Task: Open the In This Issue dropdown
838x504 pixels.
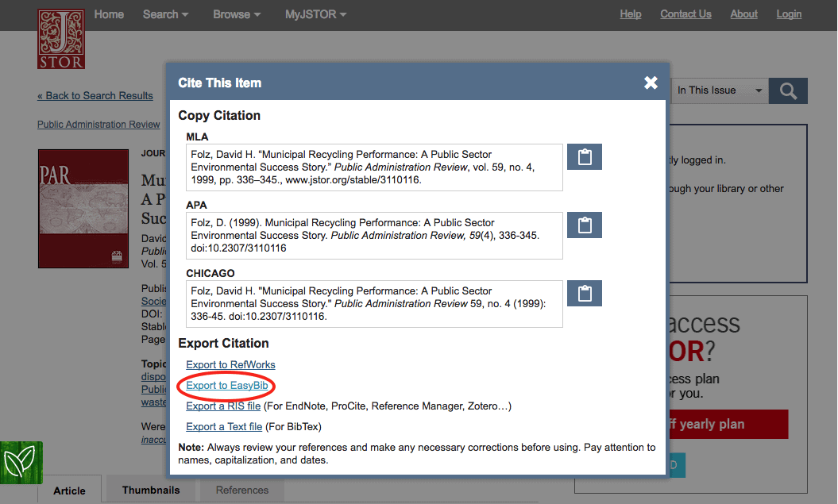Action: (717, 90)
